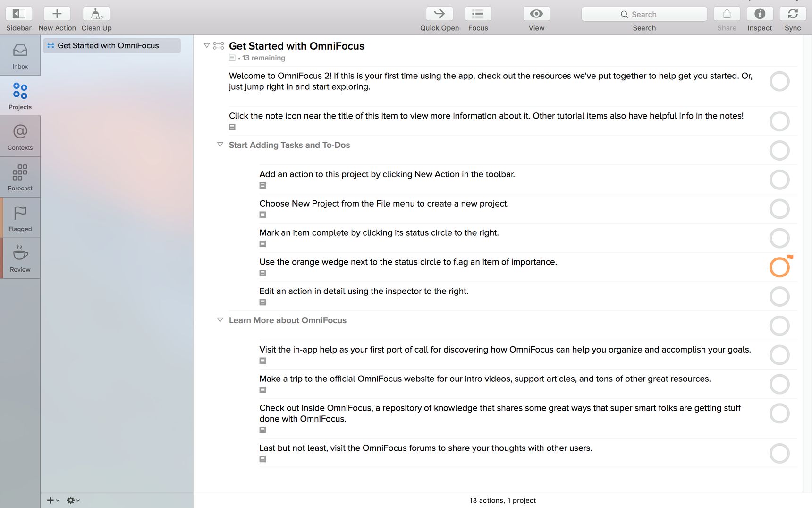This screenshot has height=508, width=812.
Task: Show note for Choose New Project task
Action: pyautogui.click(x=262, y=215)
